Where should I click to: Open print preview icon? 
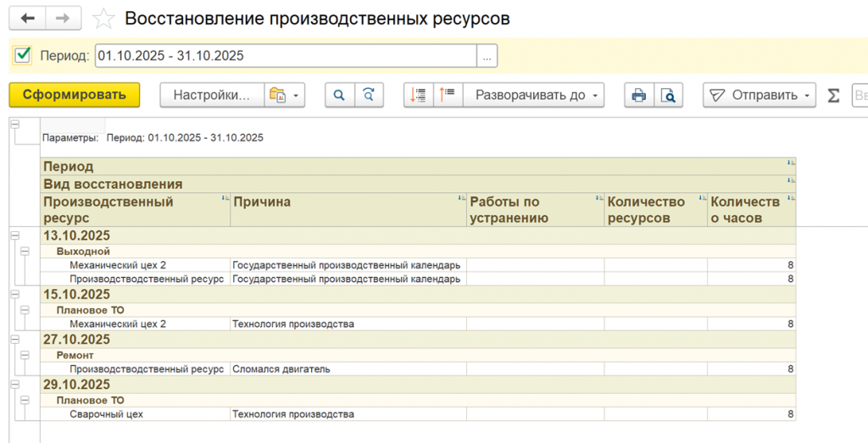(669, 95)
